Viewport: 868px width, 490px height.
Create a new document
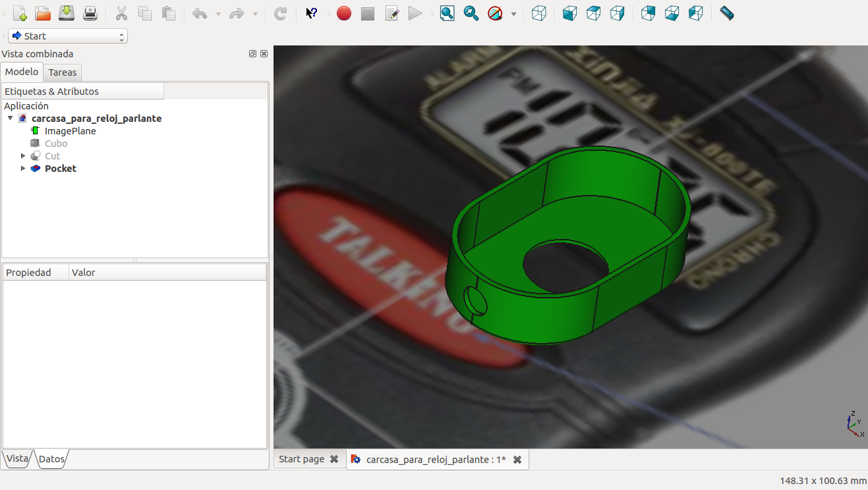click(x=20, y=13)
